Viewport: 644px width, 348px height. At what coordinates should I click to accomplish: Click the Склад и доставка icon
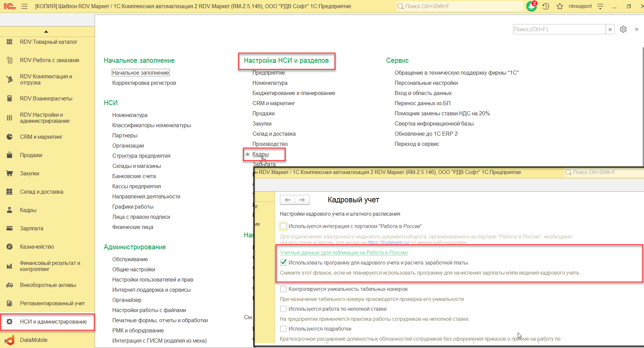(x=10, y=192)
